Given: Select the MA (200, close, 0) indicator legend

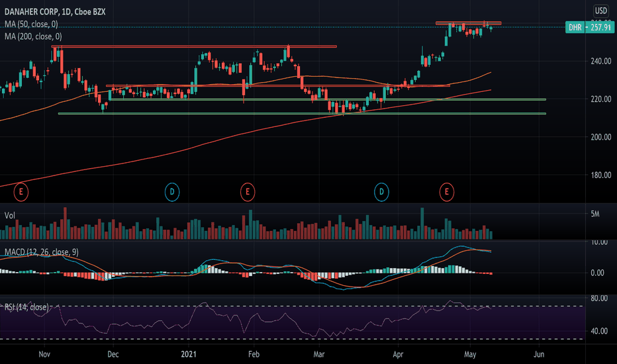Looking at the screenshot, I should (33, 36).
